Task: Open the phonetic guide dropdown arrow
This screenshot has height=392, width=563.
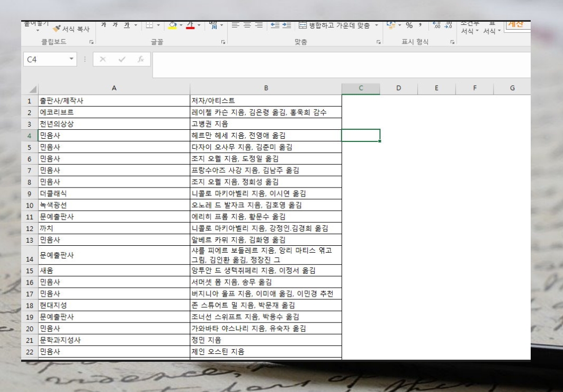Action: pos(221,25)
